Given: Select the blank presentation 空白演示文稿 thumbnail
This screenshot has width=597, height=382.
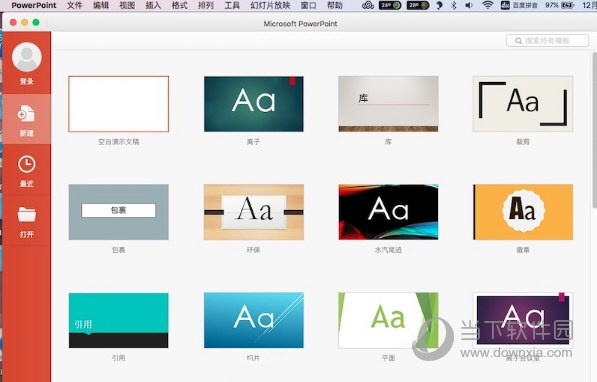Looking at the screenshot, I should click(118, 104).
